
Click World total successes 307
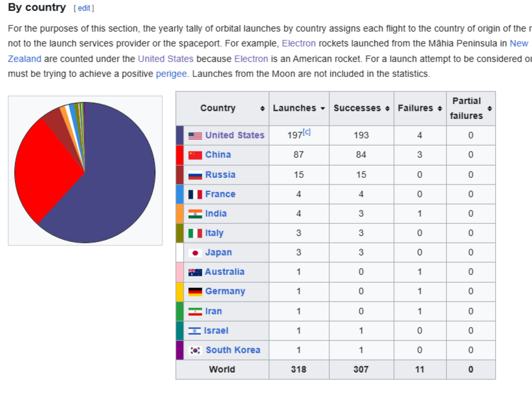tap(361, 369)
